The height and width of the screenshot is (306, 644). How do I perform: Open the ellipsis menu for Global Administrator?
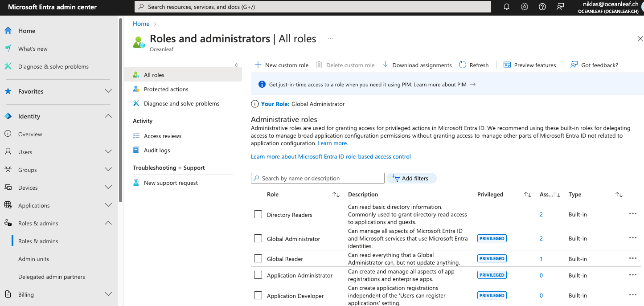pos(632,238)
